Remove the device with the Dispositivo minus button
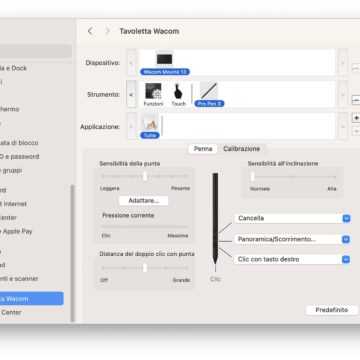This screenshot has width=360, height=360. tap(356, 68)
